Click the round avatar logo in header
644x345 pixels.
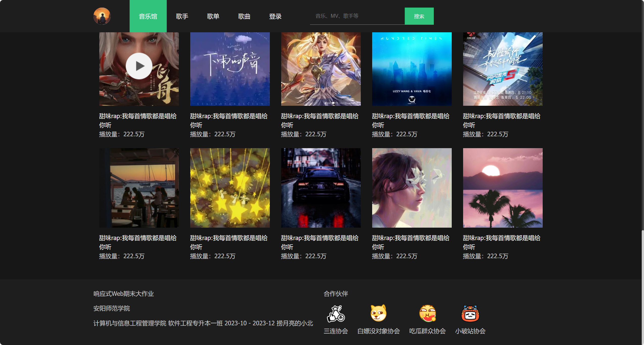[x=102, y=16]
